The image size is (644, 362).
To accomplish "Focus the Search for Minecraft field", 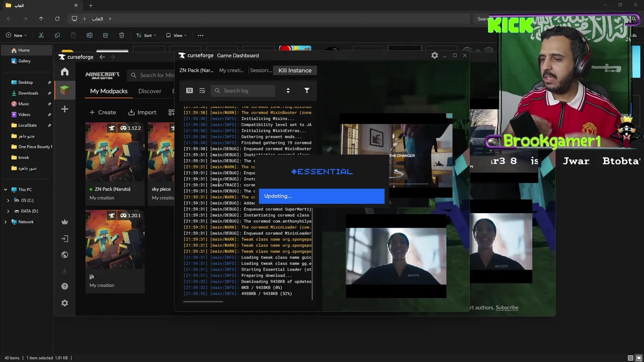I will (x=151, y=75).
